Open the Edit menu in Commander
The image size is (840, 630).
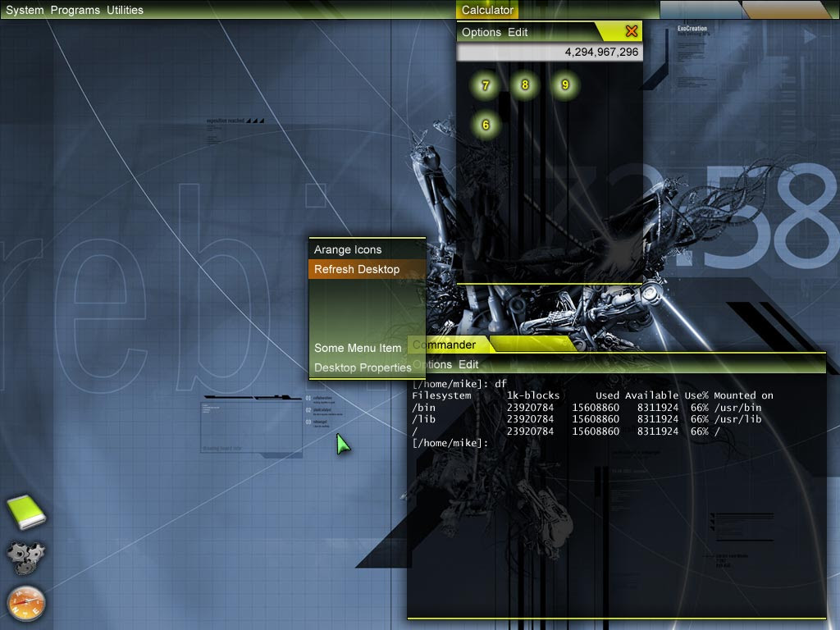[467, 364]
